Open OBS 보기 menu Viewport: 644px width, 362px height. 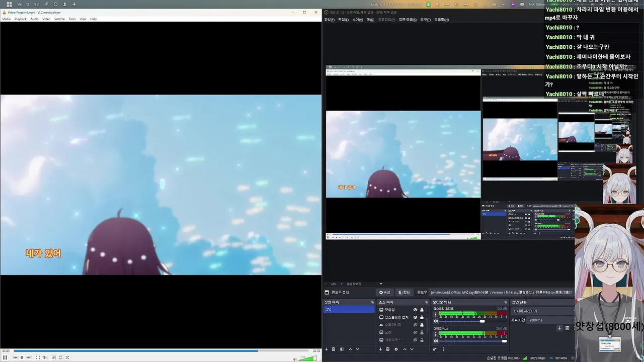(x=357, y=20)
